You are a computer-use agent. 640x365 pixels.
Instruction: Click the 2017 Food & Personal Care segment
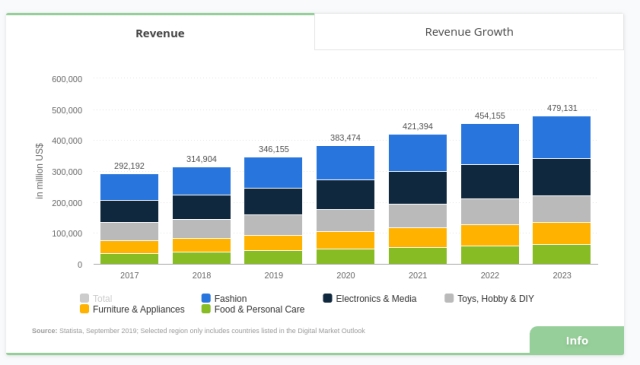pyautogui.click(x=129, y=259)
